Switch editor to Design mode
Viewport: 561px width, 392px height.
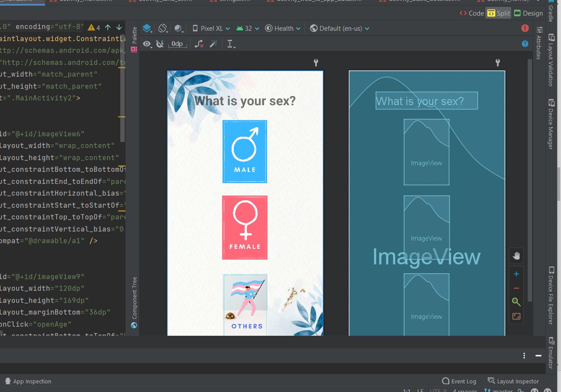(528, 13)
